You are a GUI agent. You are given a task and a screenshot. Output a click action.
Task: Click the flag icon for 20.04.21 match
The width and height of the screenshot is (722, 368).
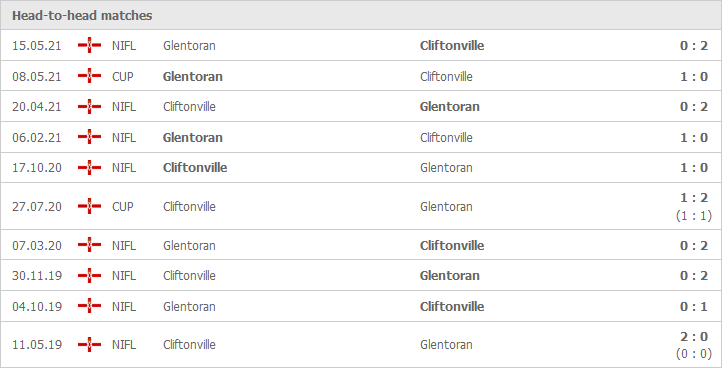point(89,106)
